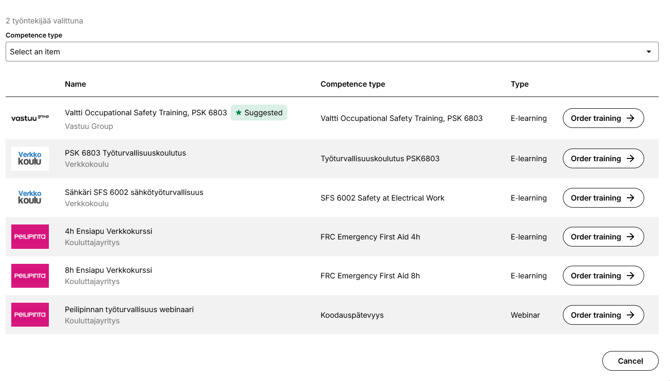
Task: Click '2 työntekijää valittuna' text
Action: point(44,21)
